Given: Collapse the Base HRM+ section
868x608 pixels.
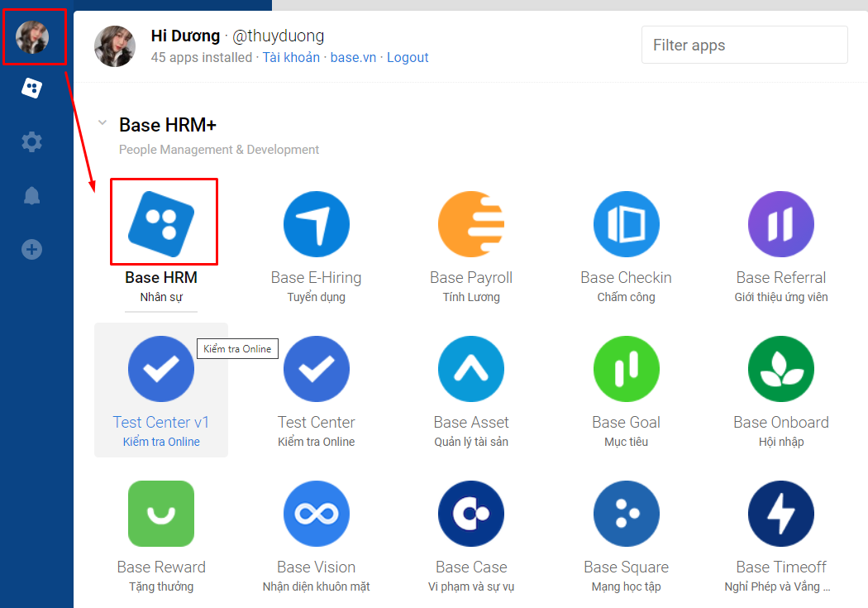Looking at the screenshot, I should [102, 122].
